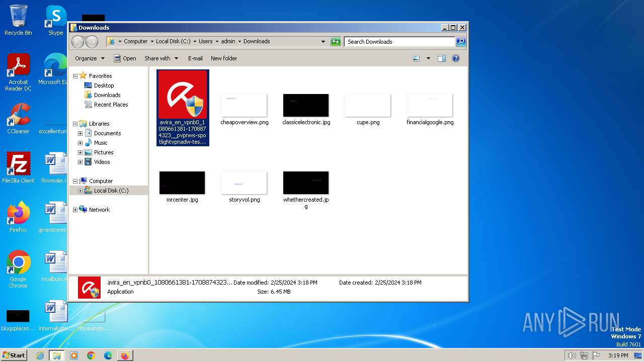Select classicelectronic.jpg thumbnail
This screenshot has width=644, height=362.
306,106
